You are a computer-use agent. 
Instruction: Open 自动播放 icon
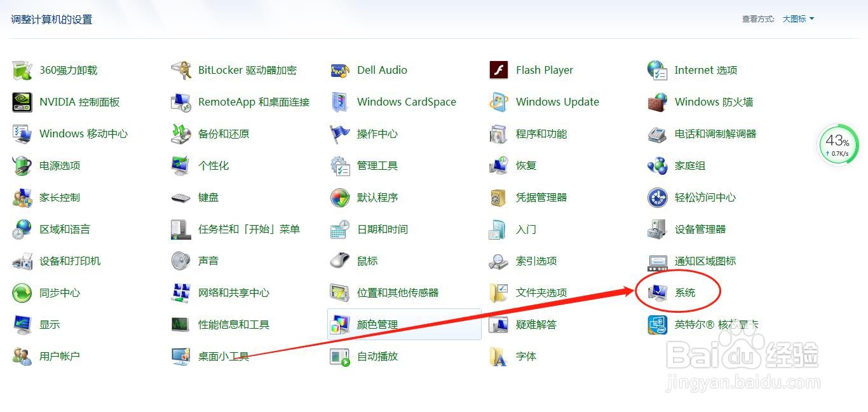point(340,356)
